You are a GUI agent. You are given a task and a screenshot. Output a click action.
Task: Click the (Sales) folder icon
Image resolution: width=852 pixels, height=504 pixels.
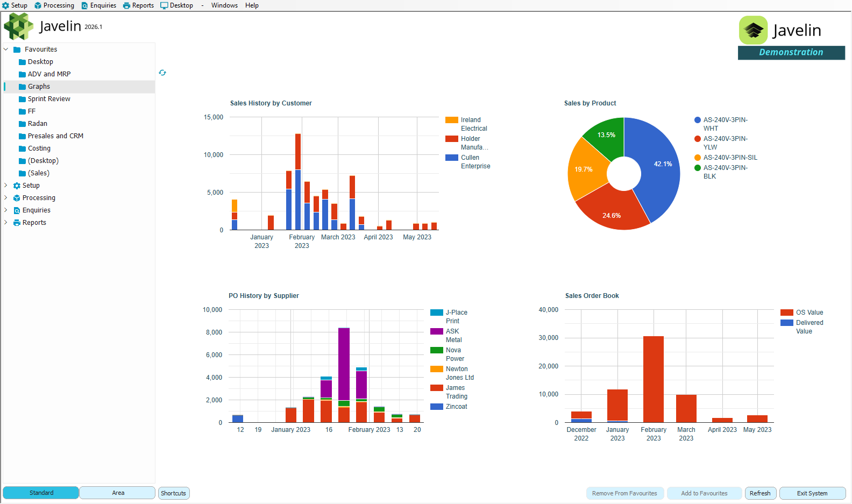coord(22,173)
